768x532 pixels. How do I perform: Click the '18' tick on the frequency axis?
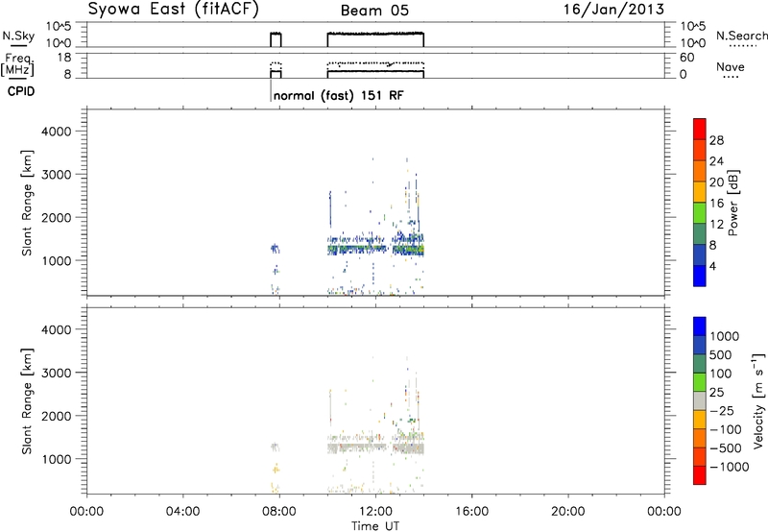click(64, 58)
